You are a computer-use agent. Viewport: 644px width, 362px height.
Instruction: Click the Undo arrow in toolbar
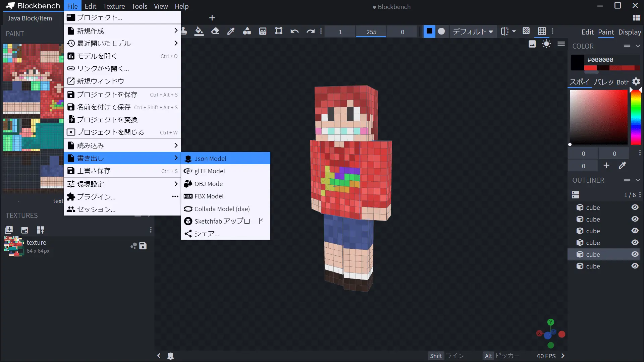pos(294,31)
